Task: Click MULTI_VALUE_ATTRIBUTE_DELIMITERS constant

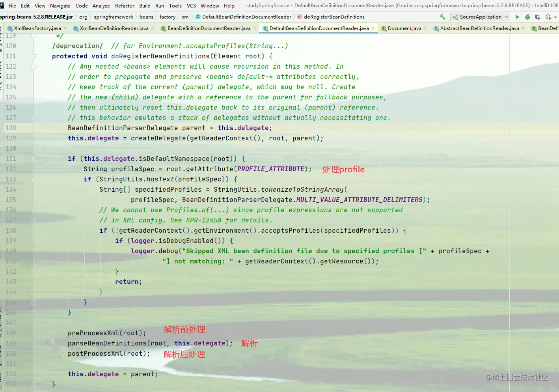Action: [359, 200]
